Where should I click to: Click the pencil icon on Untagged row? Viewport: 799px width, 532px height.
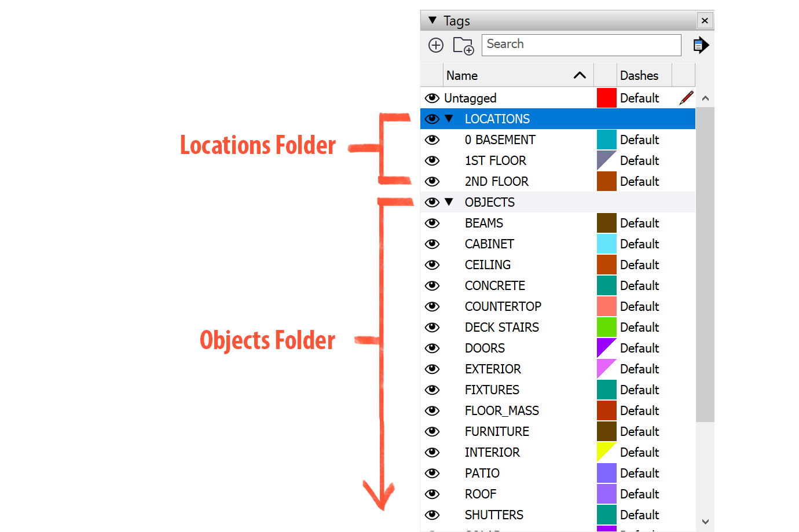(686, 98)
